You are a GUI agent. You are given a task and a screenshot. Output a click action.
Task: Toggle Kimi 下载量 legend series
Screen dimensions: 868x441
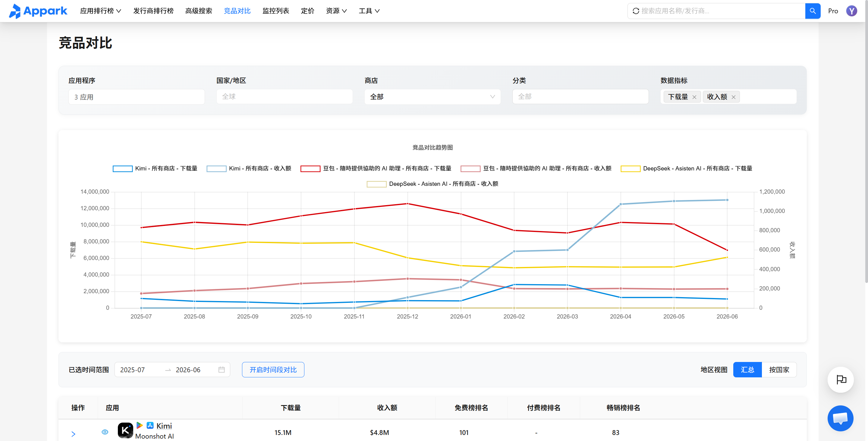click(155, 169)
